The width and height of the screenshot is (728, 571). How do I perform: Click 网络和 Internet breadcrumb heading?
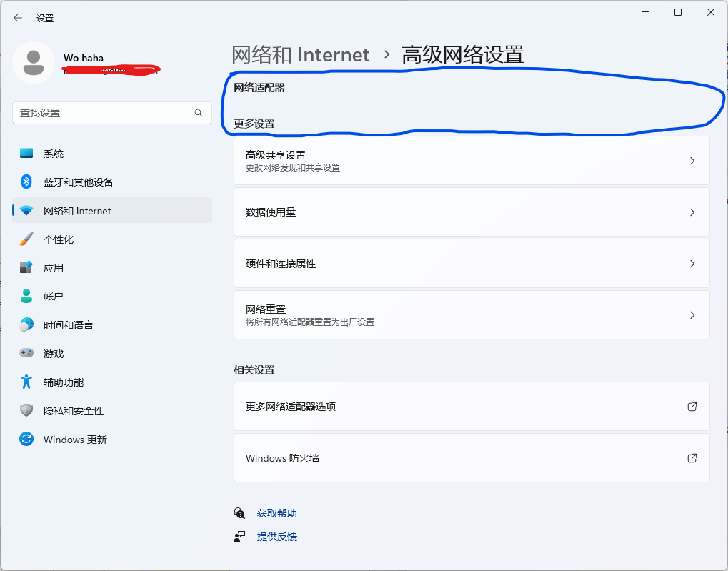click(x=300, y=55)
